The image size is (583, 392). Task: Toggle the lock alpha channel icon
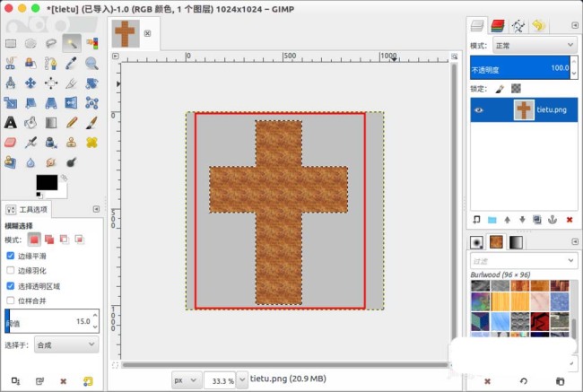(516, 89)
